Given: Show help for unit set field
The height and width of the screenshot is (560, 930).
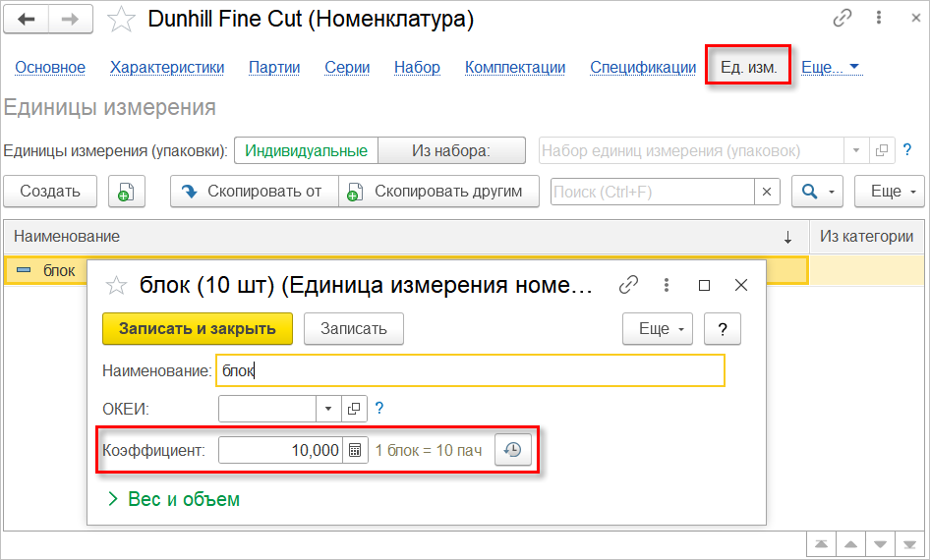Looking at the screenshot, I should (x=906, y=150).
